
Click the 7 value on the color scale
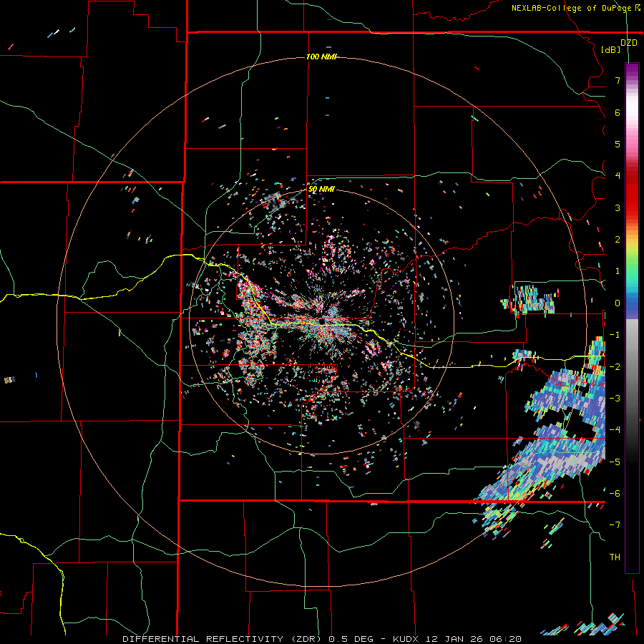coord(618,80)
